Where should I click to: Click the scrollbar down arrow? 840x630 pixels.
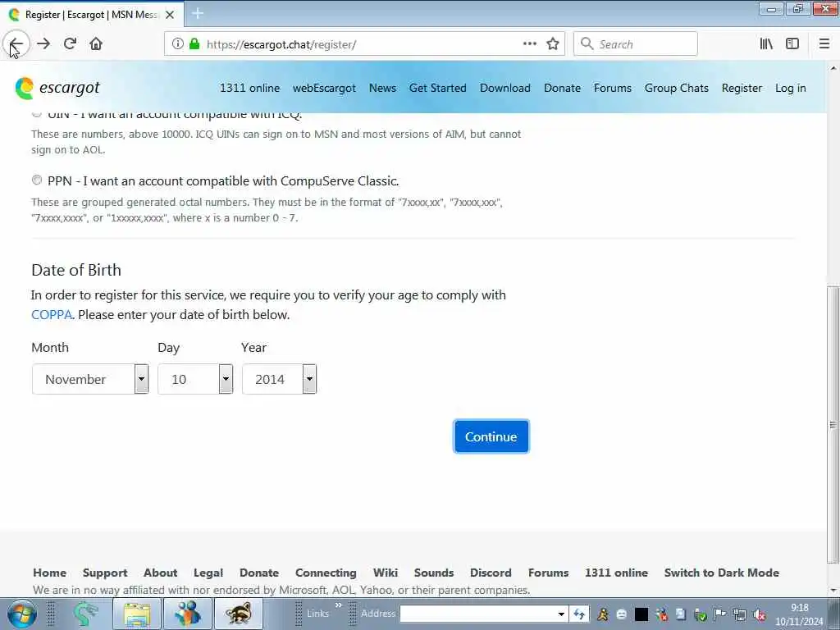click(x=833, y=590)
